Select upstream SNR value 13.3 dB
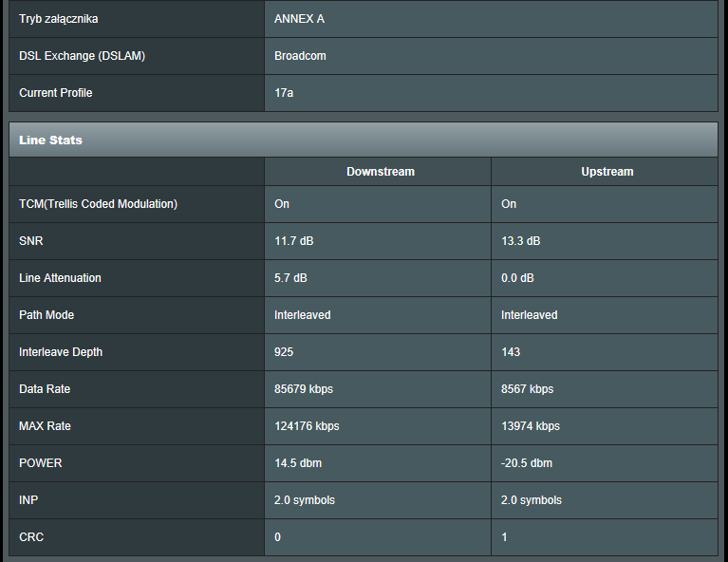This screenshot has height=562, width=728. pos(521,241)
